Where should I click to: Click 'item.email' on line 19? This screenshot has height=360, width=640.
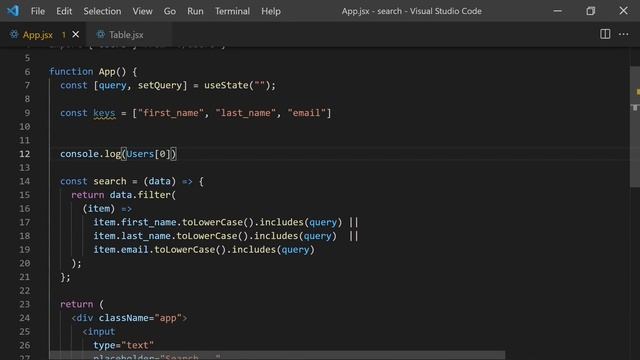coord(121,249)
